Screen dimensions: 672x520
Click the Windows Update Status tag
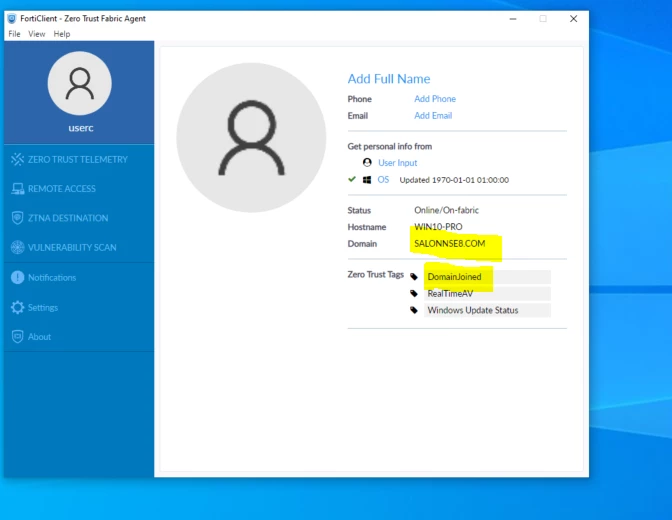(487, 310)
